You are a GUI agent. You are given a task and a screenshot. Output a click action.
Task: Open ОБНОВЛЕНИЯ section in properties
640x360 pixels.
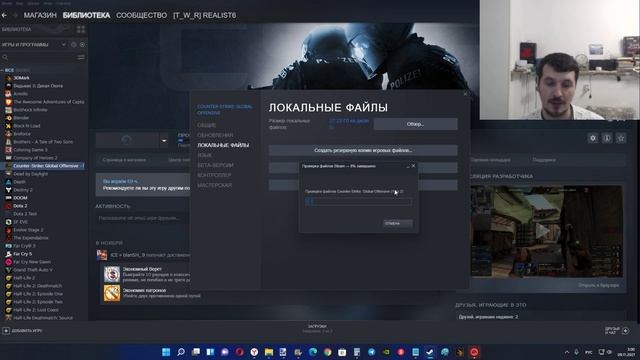coord(215,135)
